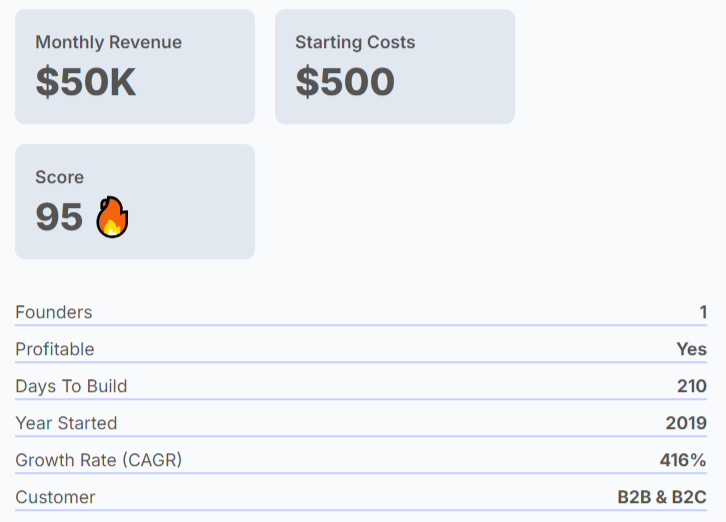Select the Days To Build label

coord(71,386)
